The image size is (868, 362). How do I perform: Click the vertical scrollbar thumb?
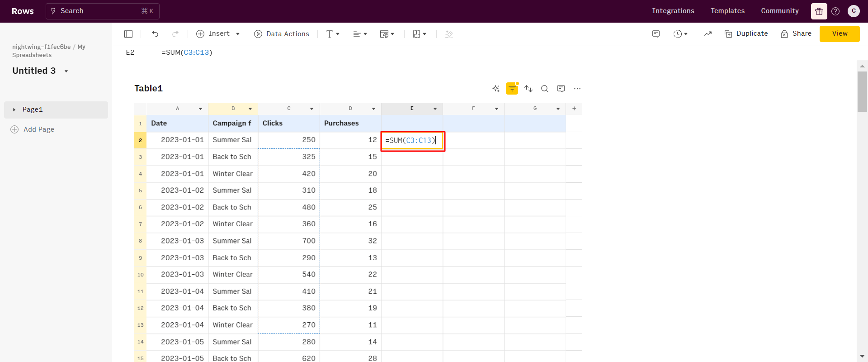pyautogui.click(x=862, y=91)
